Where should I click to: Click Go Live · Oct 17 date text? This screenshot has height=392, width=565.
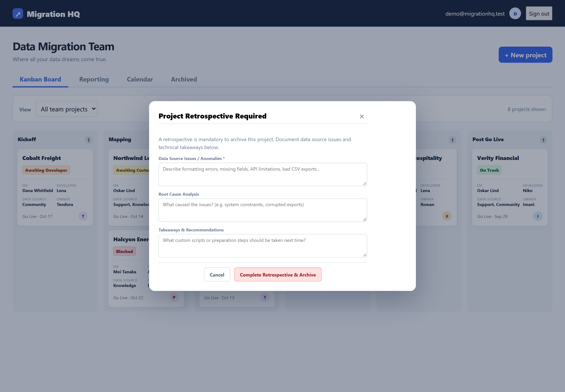pos(37,216)
